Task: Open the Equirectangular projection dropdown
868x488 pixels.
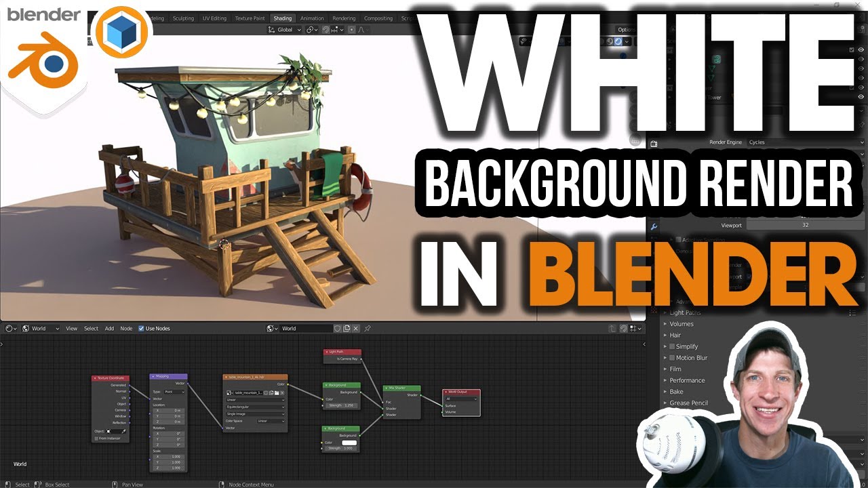Action: 255,407
